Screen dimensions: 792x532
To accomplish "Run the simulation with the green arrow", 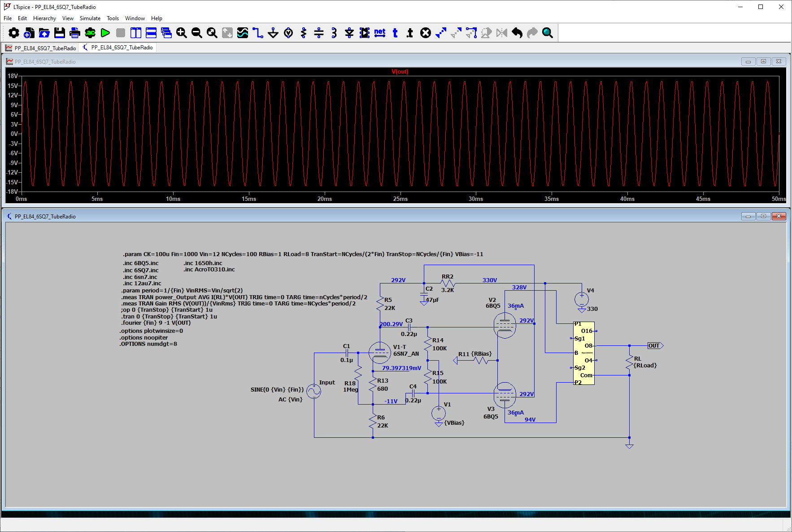I will coord(105,33).
